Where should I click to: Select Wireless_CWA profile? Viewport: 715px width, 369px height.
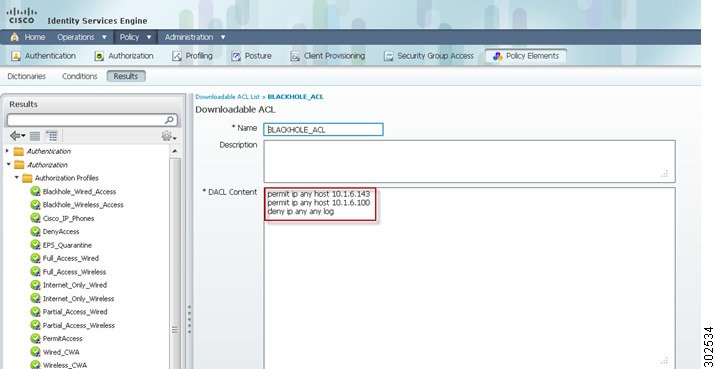[x=65, y=365]
